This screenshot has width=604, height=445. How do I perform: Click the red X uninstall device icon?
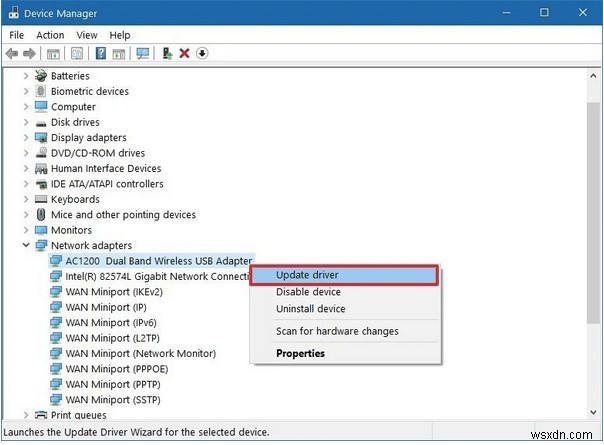pyautogui.click(x=185, y=54)
